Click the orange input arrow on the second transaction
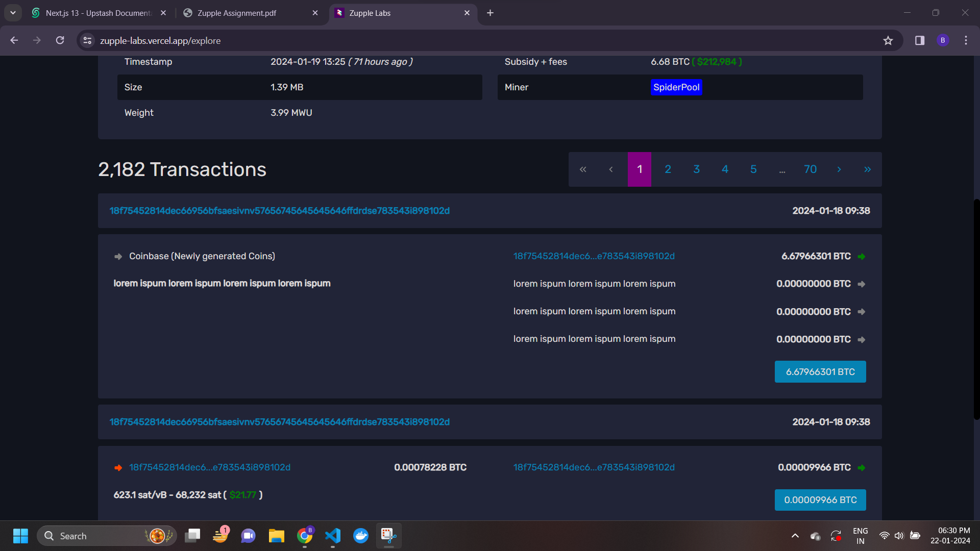 tap(118, 468)
